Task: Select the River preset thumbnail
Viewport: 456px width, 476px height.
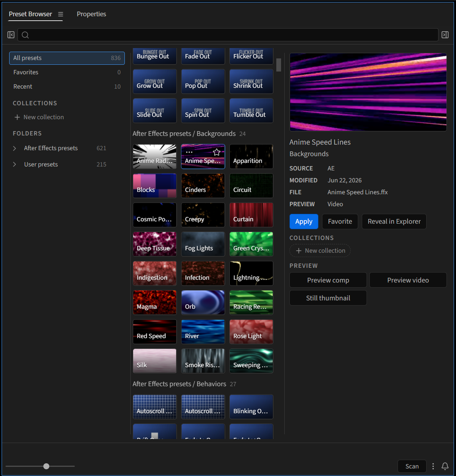Action: tap(203, 331)
